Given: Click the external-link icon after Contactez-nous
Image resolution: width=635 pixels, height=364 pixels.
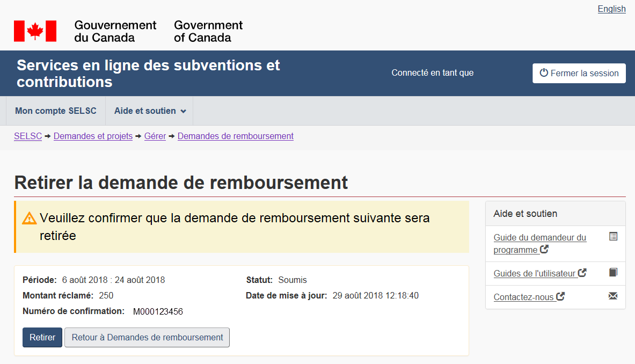Looking at the screenshot, I should 560,296.
